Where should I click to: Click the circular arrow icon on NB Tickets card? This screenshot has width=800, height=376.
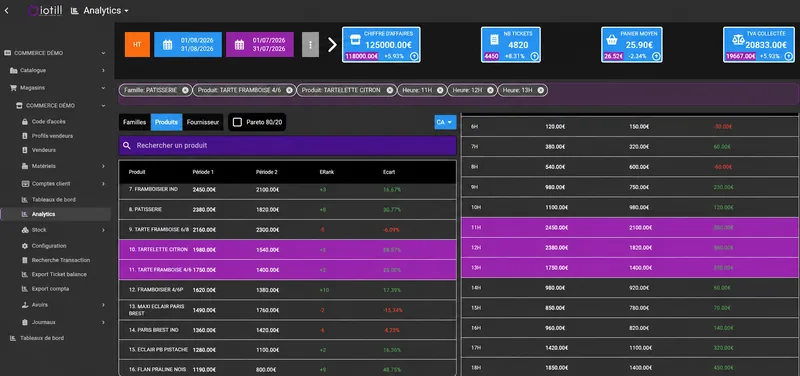[x=534, y=56]
